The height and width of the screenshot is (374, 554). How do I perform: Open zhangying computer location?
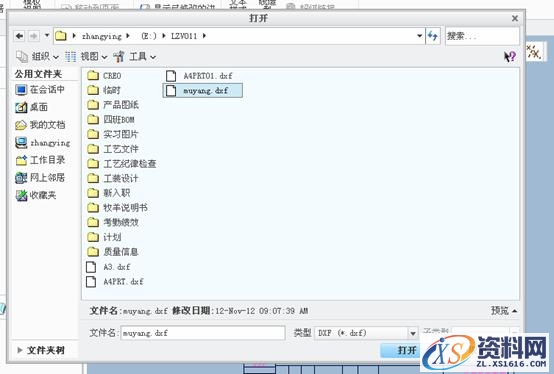pos(42,143)
